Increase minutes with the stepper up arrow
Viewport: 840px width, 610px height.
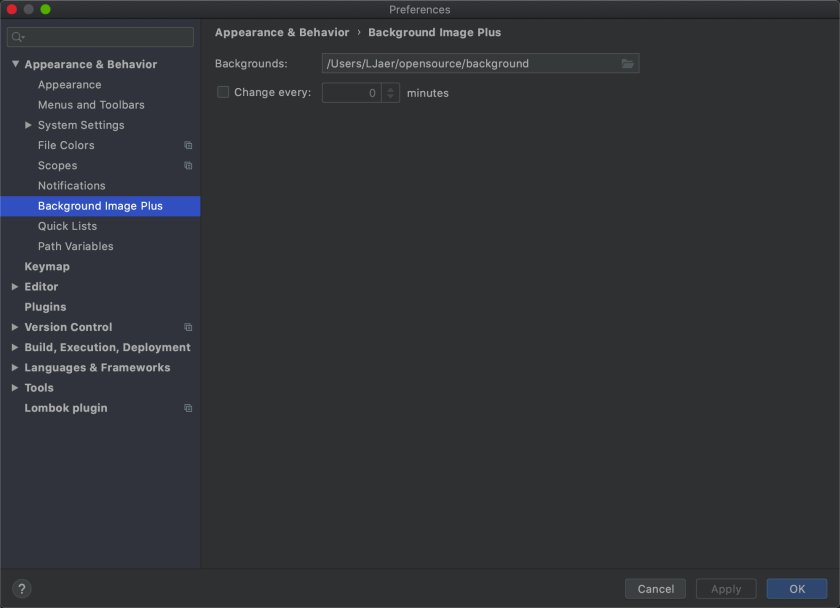coord(391,89)
